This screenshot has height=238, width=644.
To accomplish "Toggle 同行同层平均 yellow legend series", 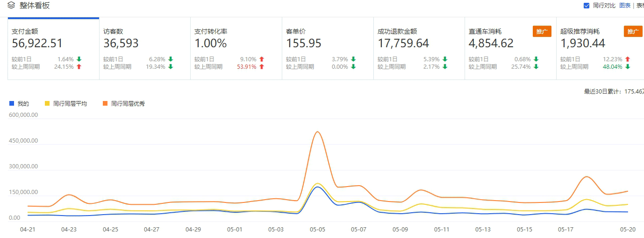I will click(x=65, y=104).
